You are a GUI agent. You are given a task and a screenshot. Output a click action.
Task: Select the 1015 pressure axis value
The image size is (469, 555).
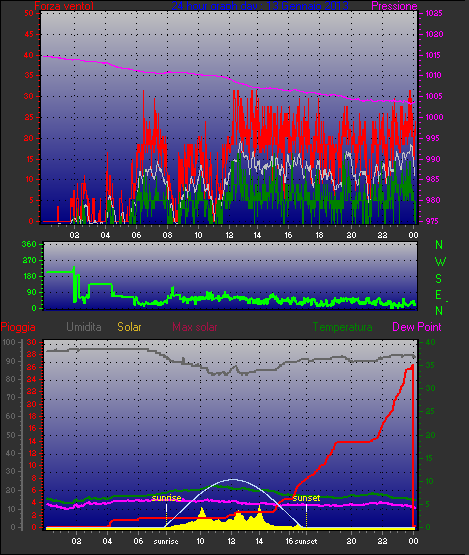434,55
